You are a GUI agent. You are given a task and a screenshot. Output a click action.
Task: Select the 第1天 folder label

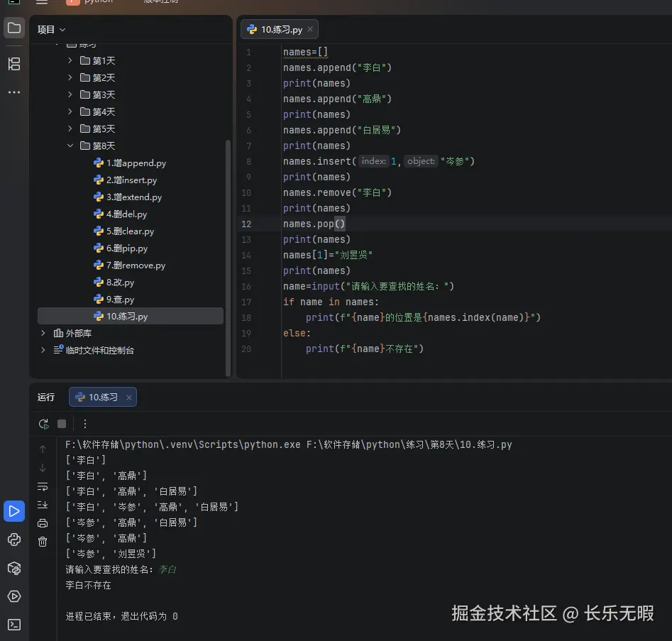pyautogui.click(x=104, y=61)
